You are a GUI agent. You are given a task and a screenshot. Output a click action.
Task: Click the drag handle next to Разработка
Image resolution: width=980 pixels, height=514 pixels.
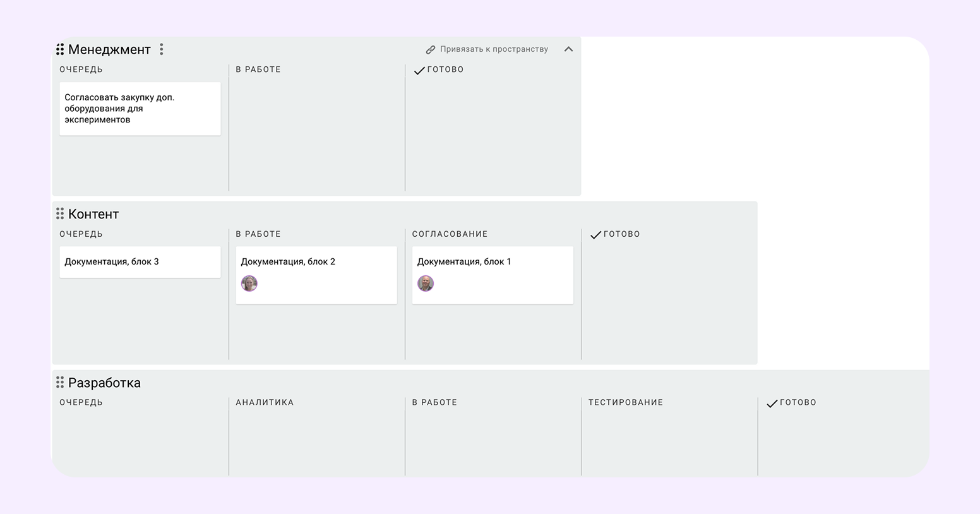click(60, 383)
